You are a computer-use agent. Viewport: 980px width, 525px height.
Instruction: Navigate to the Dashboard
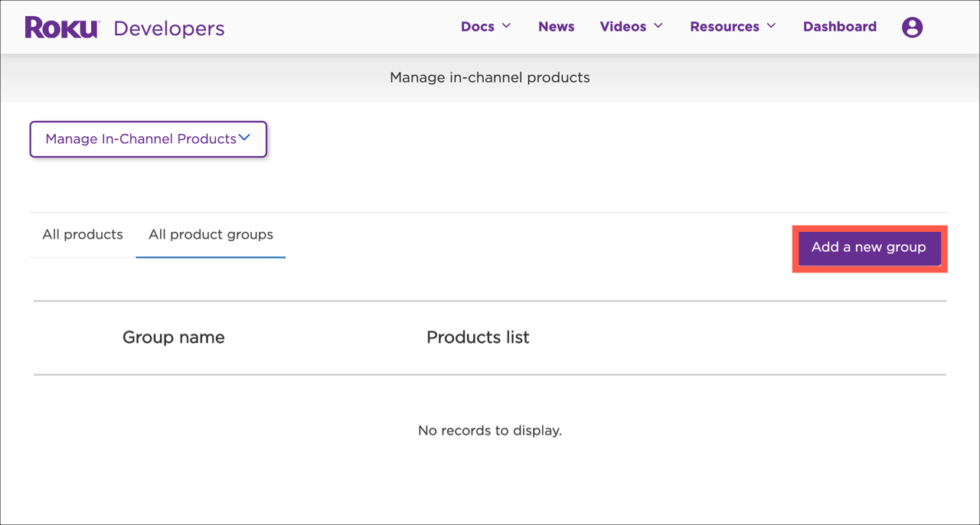[x=839, y=26]
